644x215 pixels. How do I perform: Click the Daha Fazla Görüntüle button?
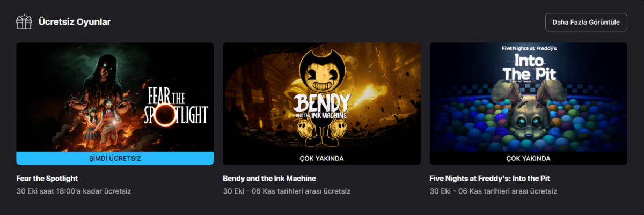tap(586, 22)
